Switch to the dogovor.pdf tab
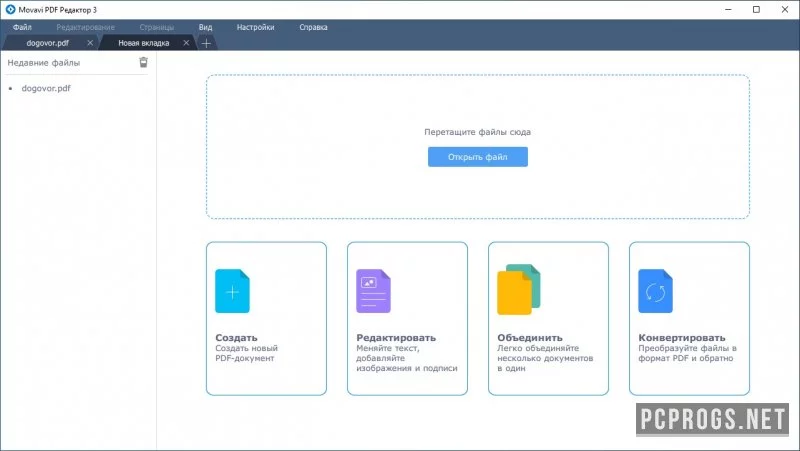The image size is (800, 451). (47, 43)
